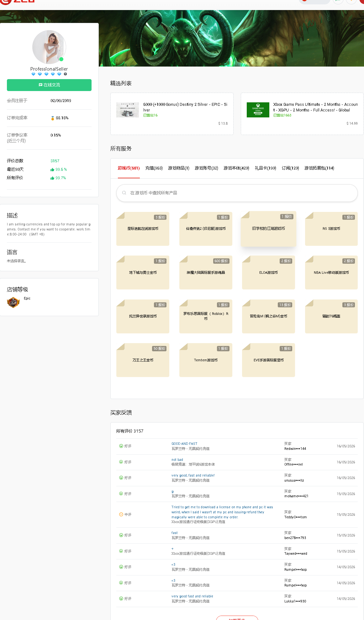Open the ELOA游戏币 folder card
Image resolution: width=364 pixels, height=620 pixels.
268,272
